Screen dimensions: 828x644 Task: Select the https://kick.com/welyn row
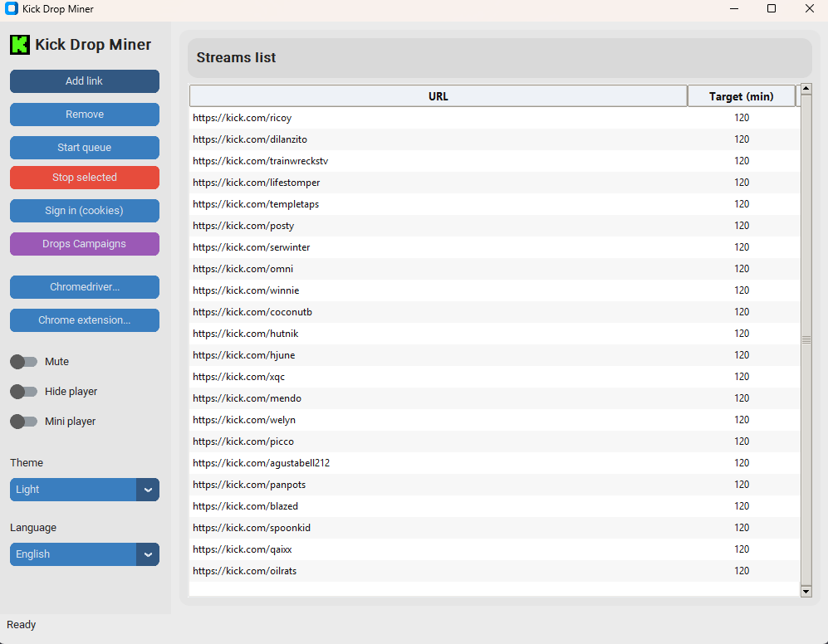pos(495,420)
